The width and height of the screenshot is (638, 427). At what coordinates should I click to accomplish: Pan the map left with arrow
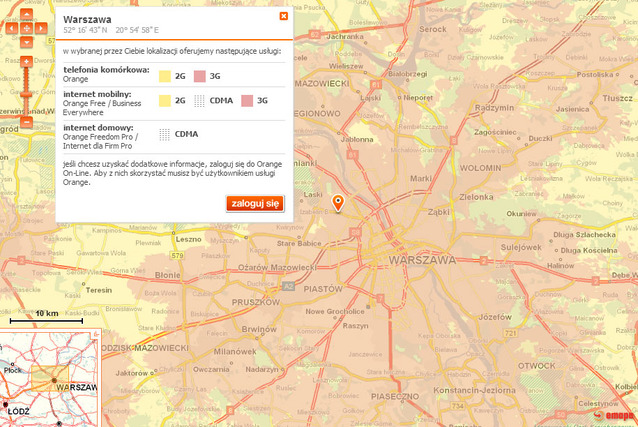(x=12, y=30)
